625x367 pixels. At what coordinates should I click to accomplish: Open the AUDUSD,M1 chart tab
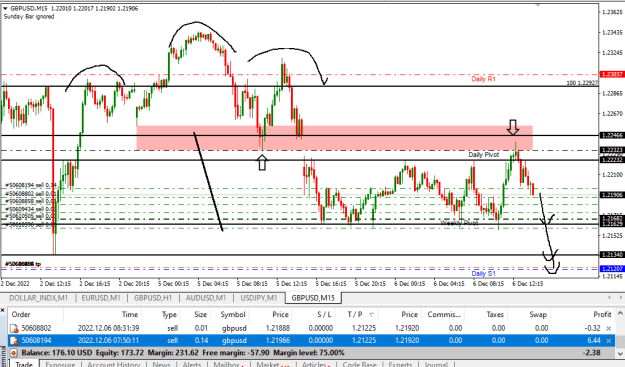(206, 298)
